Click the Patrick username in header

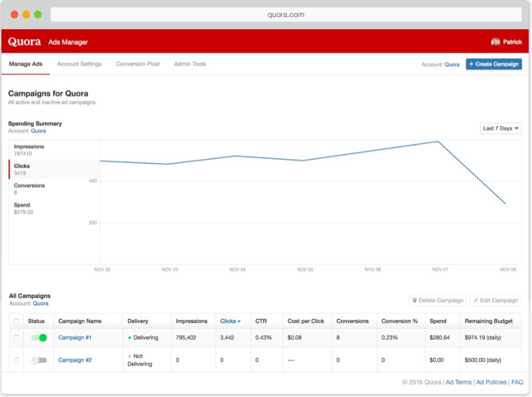(x=513, y=42)
